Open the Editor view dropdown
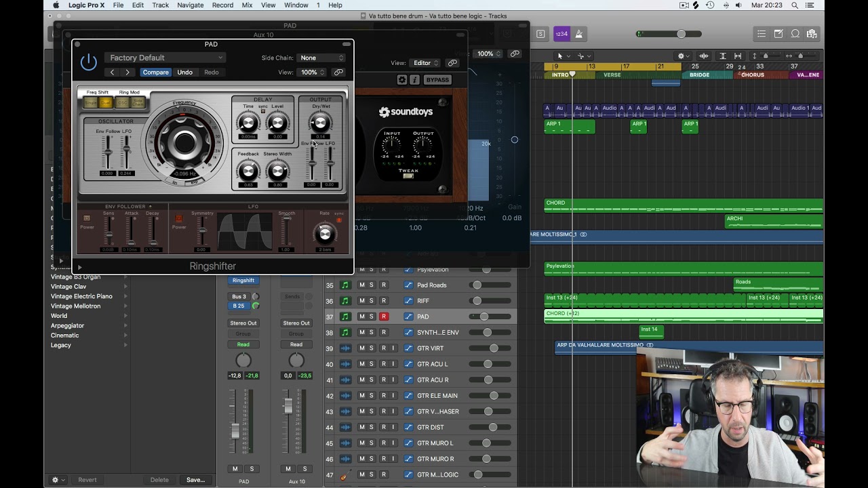 (x=425, y=63)
